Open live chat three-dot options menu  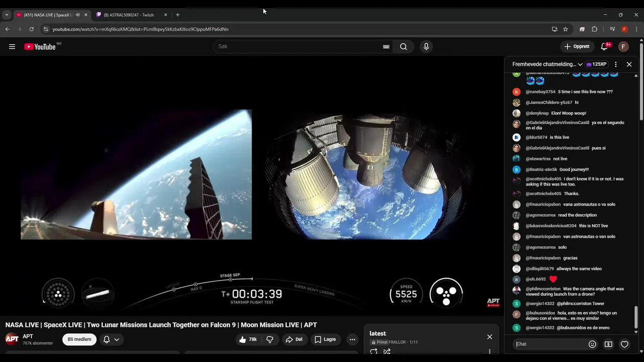pos(616,64)
